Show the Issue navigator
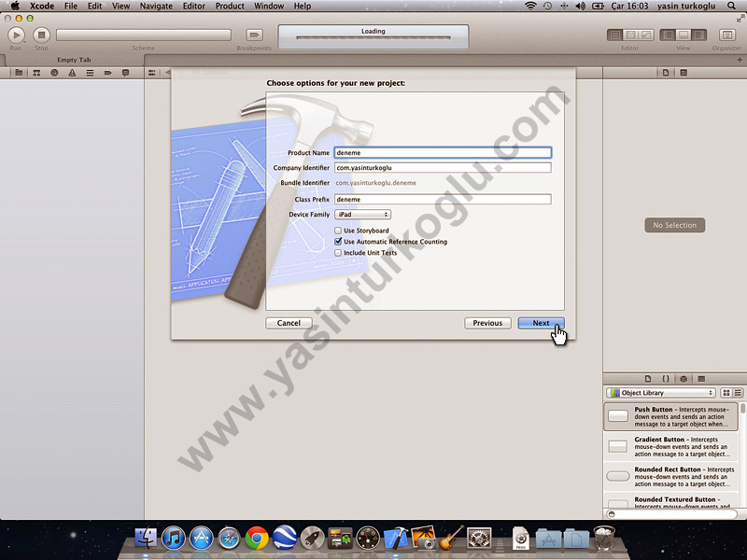The image size is (747, 560). pyautogui.click(x=72, y=73)
